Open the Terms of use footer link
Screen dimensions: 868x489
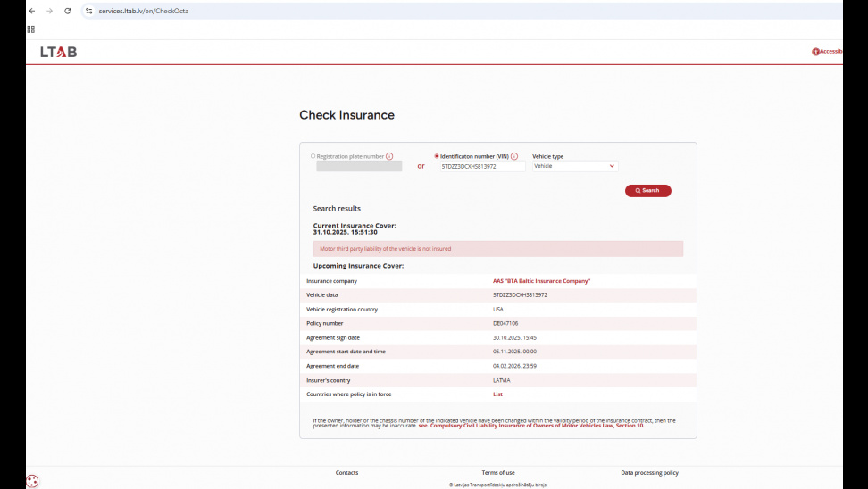498,472
